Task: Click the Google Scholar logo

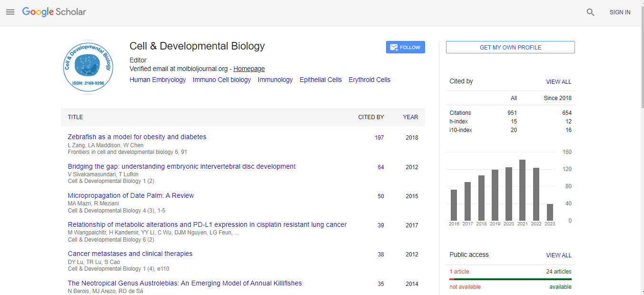Action: pos(54,12)
